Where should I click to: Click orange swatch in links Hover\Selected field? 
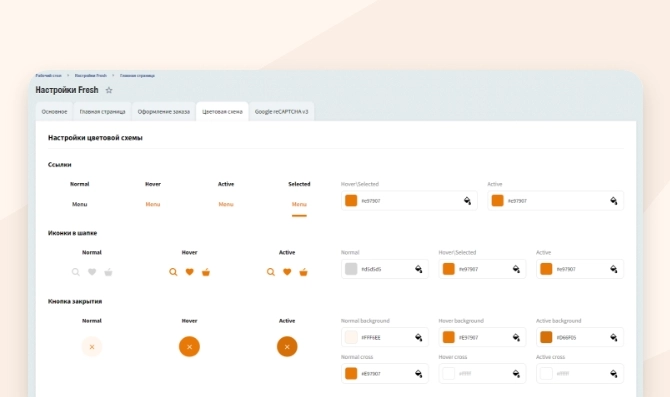pyautogui.click(x=351, y=200)
